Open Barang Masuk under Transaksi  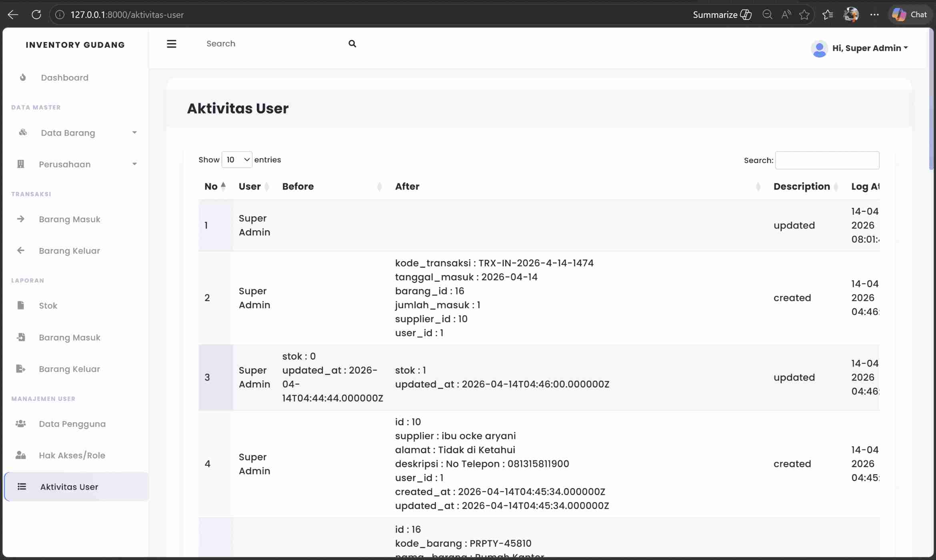[x=70, y=219]
